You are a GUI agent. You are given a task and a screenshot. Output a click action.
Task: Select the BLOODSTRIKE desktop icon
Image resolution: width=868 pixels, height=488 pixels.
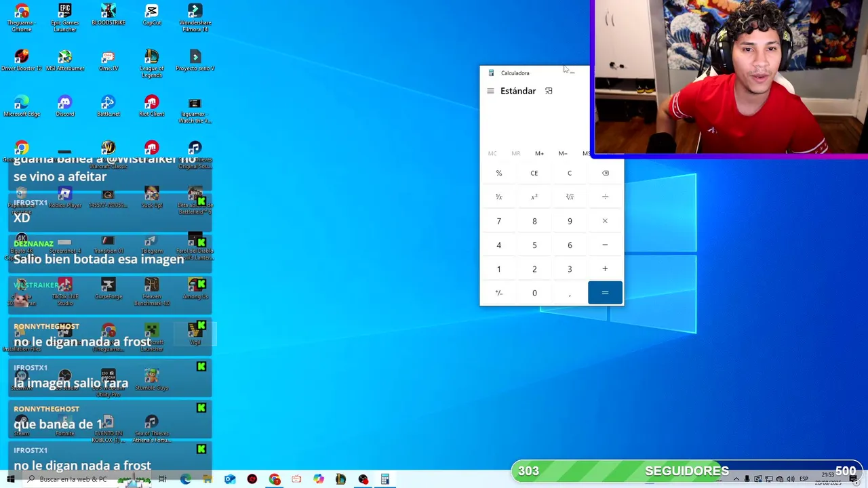pyautogui.click(x=108, y=15)
